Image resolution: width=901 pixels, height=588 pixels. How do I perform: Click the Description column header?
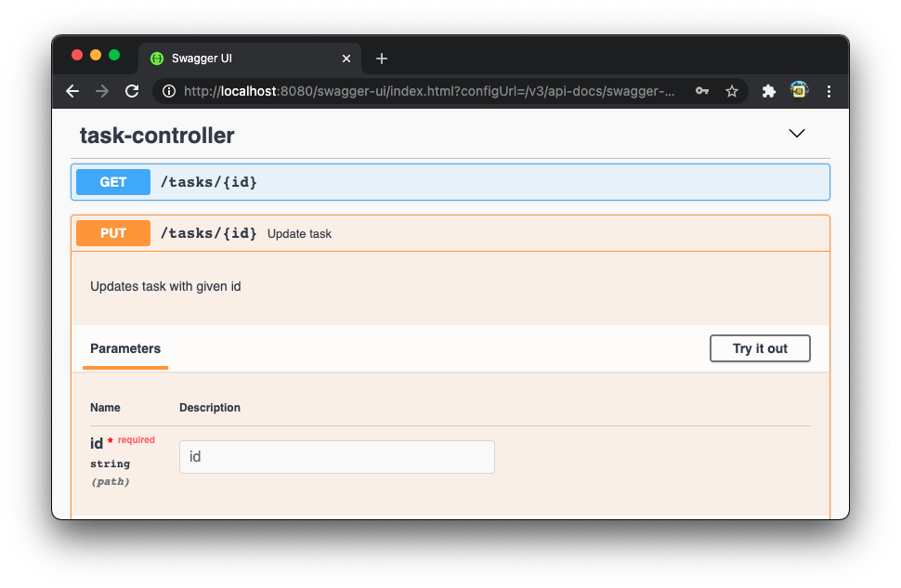click(210, 408)
